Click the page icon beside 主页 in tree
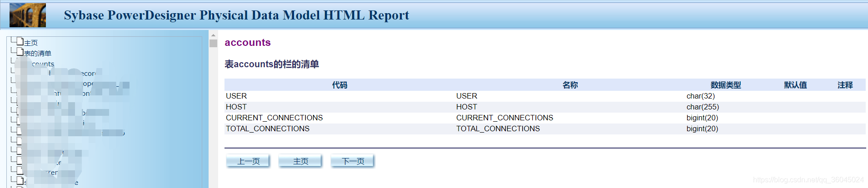This screenshot has height=188, width=868. [20, 41]
